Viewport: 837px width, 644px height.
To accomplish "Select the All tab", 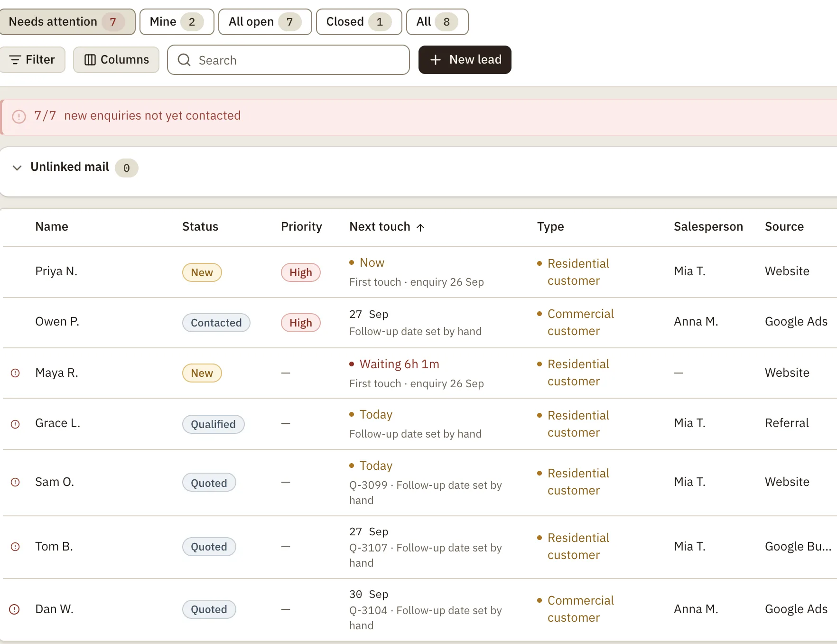I will coord(437,22).
